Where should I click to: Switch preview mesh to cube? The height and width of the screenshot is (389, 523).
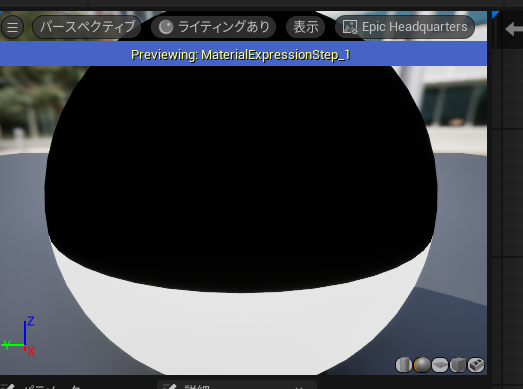click(x=458, y=365)
